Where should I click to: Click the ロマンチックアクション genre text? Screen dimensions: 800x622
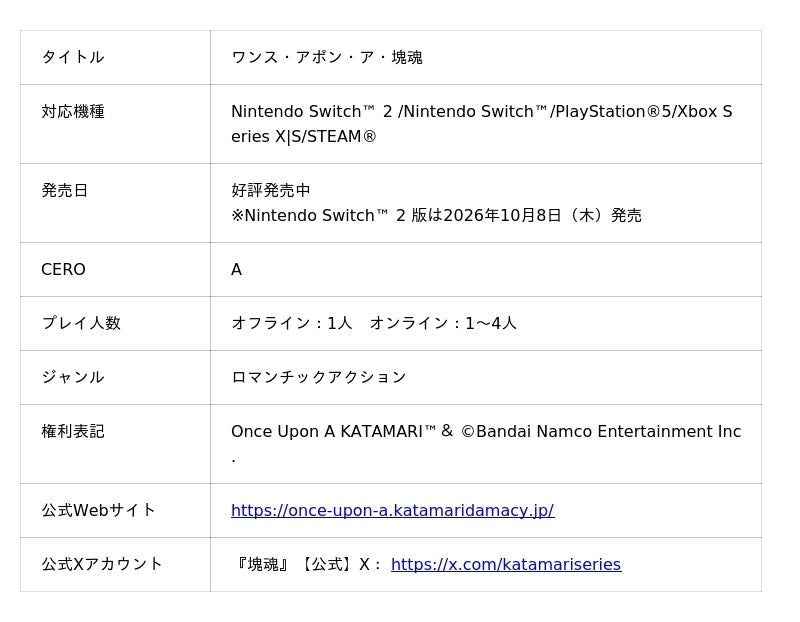[319, 377]
